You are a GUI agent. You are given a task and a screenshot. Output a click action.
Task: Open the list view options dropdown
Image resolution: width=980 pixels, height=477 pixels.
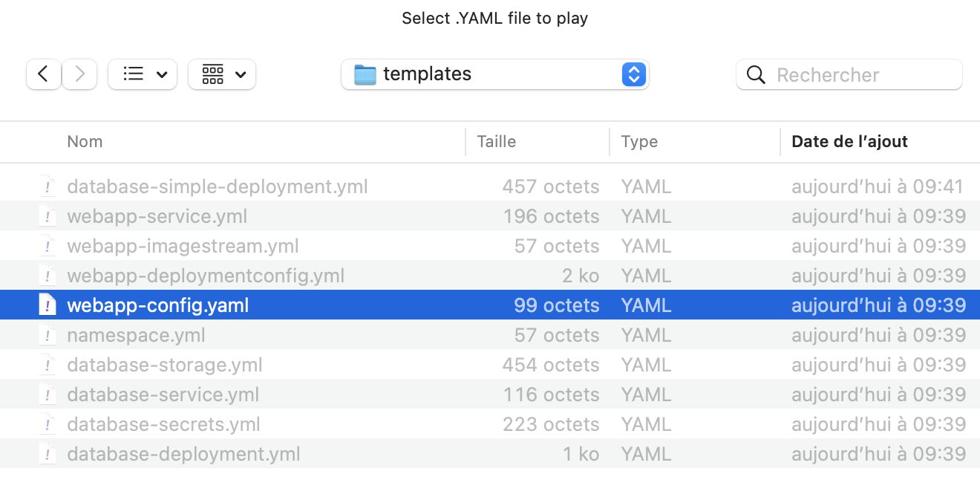[143, 74]
